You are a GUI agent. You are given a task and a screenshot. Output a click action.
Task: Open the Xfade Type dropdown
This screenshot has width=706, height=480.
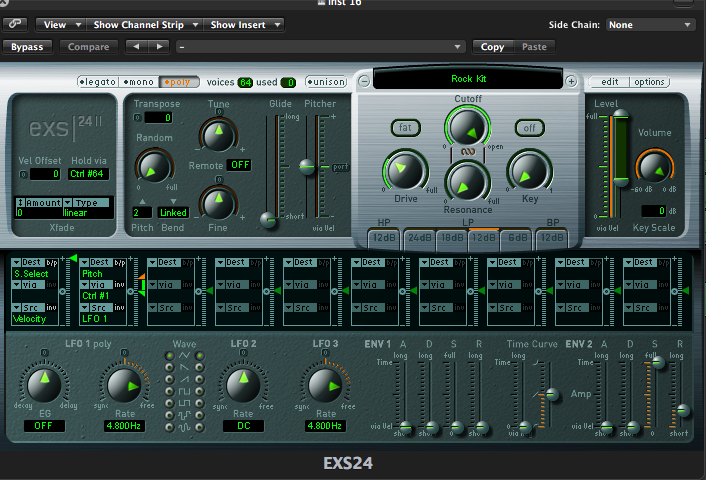86,203
